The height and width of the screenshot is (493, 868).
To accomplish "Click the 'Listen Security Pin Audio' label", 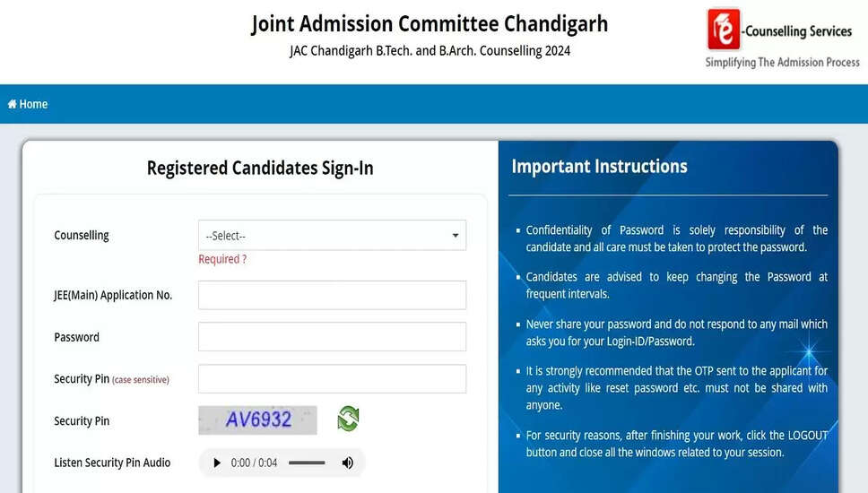I will 112,463.
